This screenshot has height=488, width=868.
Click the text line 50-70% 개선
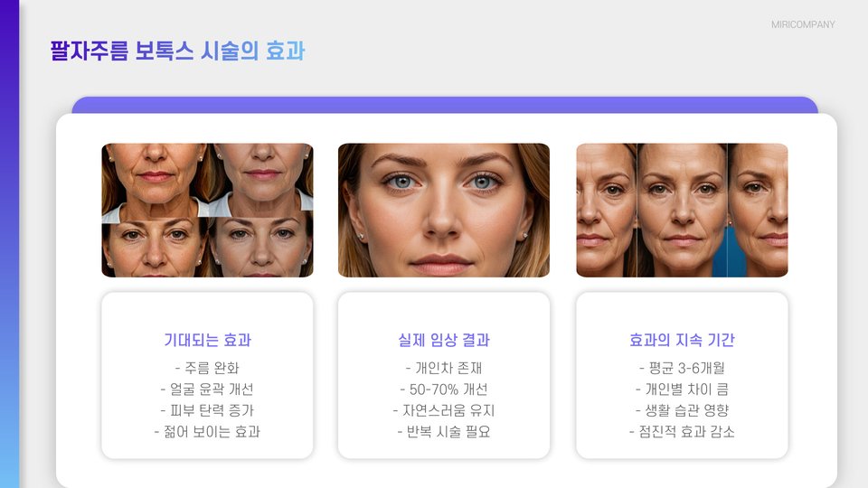click(x=443, y=389)
